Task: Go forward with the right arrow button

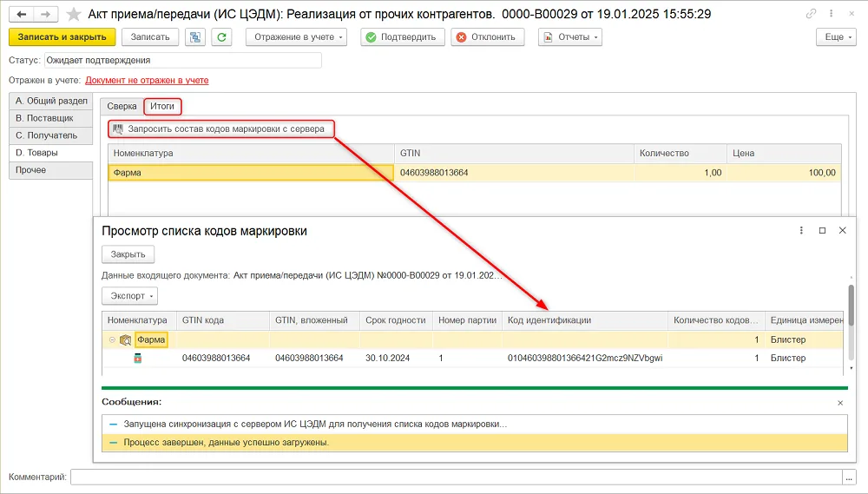Action: [46, 14]
